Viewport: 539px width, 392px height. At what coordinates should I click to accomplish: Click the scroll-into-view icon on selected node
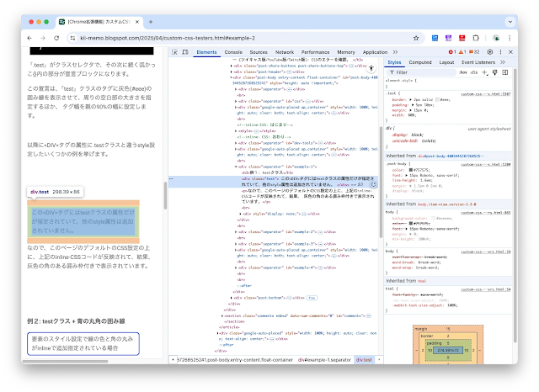[x=373, y=184]
